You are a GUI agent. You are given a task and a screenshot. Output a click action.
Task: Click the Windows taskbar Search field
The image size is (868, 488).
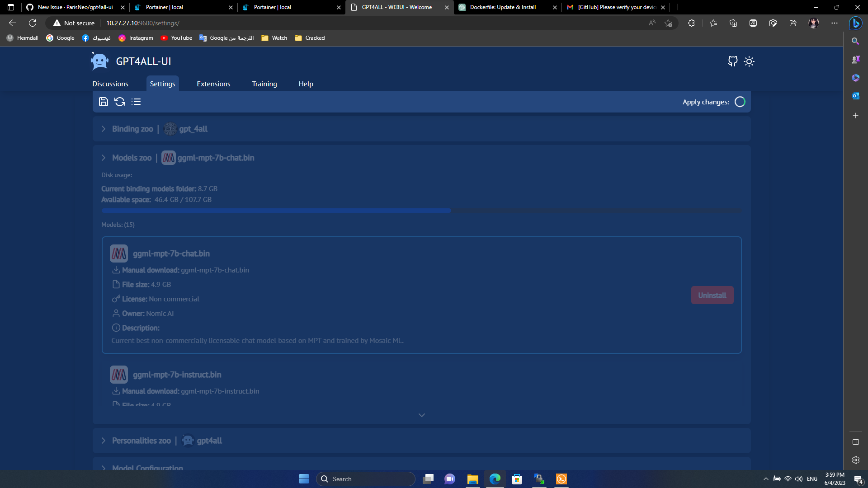pyautogui.click(x=366, y=479)
